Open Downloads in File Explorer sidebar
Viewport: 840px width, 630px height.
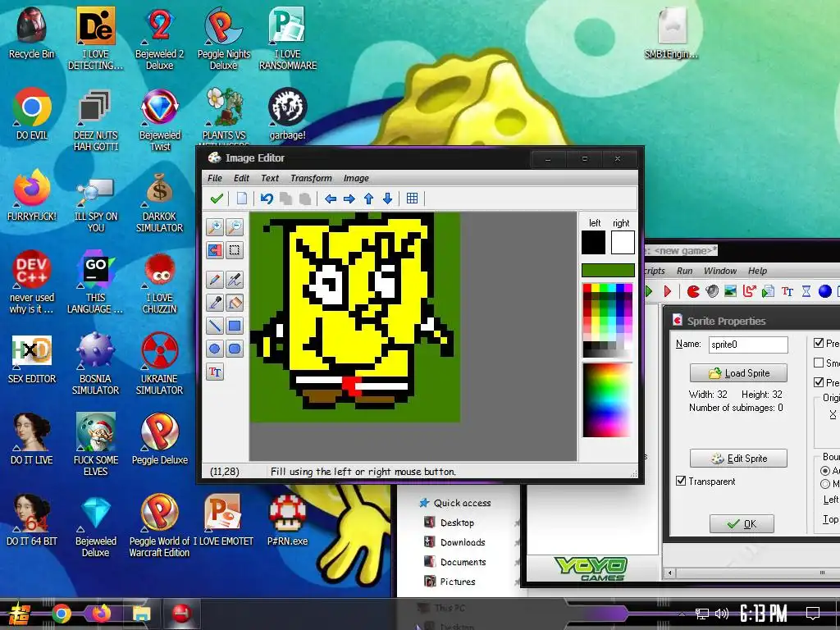click(x=463, y=542)
